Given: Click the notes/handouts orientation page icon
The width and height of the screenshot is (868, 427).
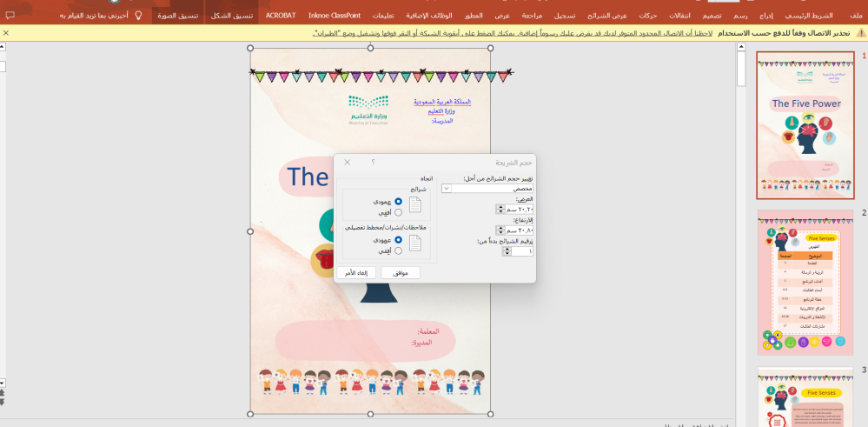Looking at the screenshot, I should click(415, 244).
